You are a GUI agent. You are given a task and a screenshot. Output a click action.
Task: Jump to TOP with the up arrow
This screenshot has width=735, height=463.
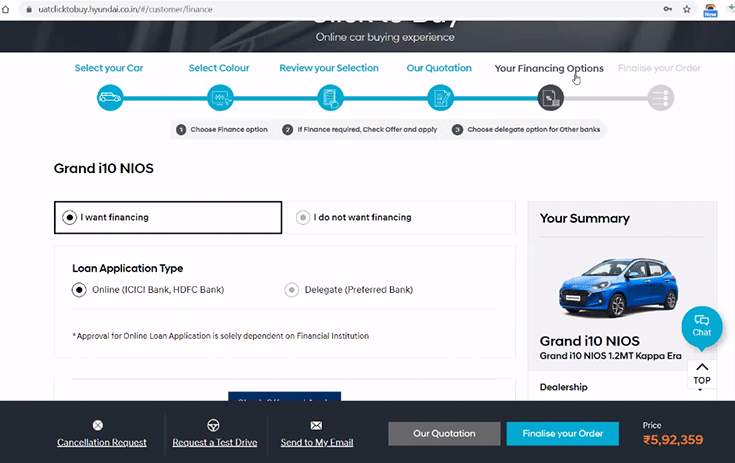pos(702,373)
